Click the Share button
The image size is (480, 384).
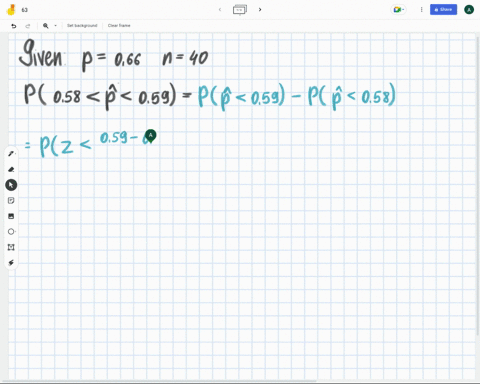pyautogui.click(x=443, y=10)
